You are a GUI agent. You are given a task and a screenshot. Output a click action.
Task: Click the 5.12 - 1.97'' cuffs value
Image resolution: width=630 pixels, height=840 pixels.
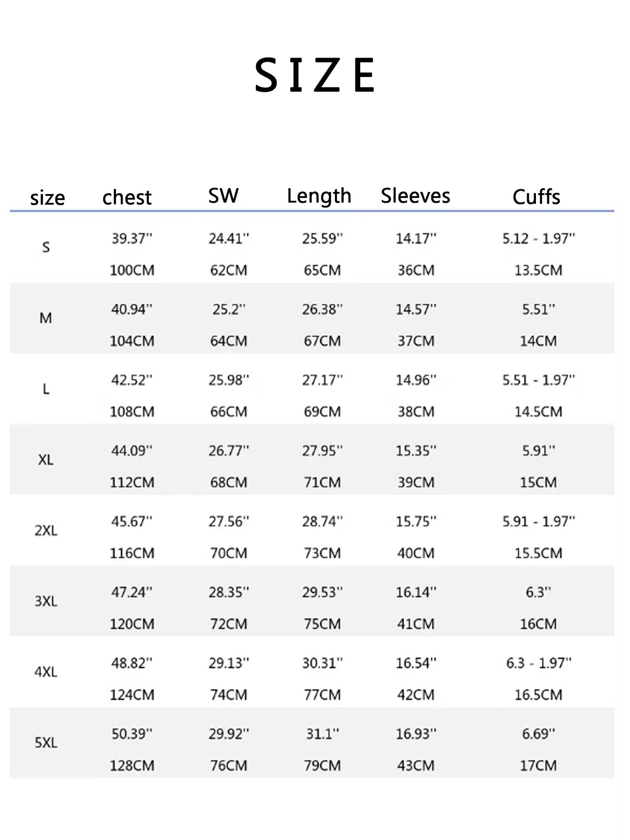[x=538, y=239]
